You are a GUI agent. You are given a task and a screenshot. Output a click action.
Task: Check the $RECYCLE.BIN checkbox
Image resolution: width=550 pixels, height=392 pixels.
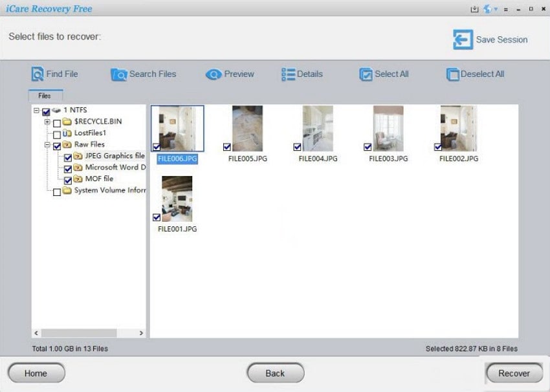click(x=57, y=123)
